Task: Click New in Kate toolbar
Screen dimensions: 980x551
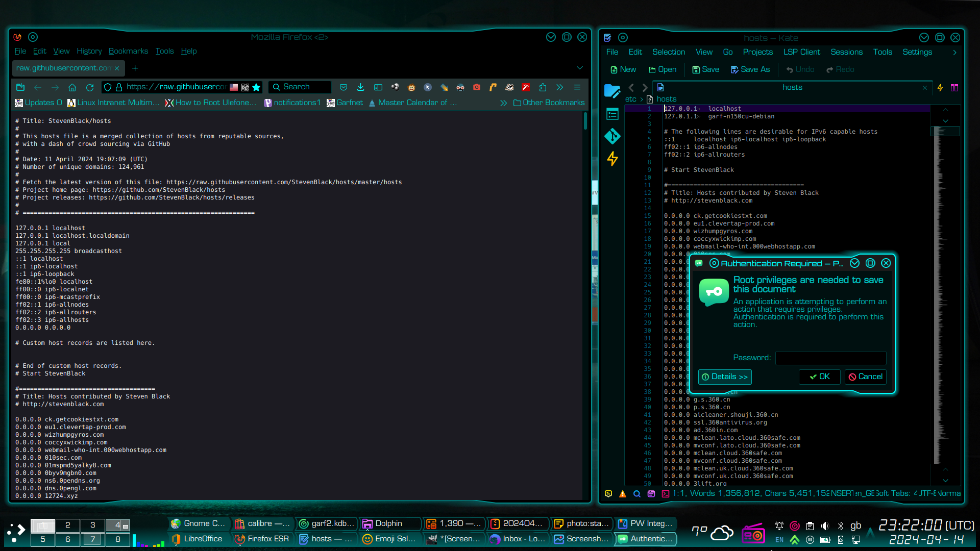Action: (623, 70)
